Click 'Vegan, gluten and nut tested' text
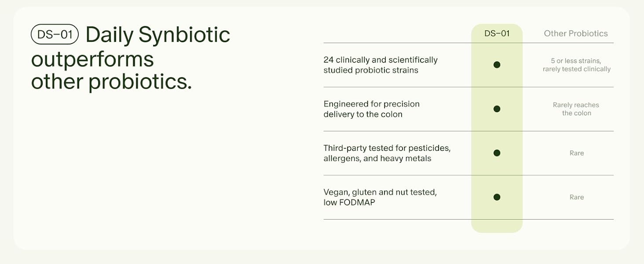 click(x=380, y=192)
